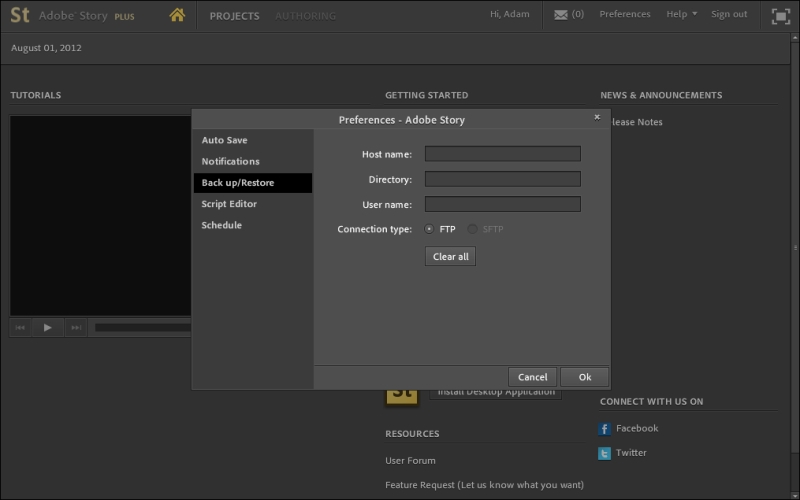
Task: Close the Preferences dialog with X
Action: tap(597, 117)
